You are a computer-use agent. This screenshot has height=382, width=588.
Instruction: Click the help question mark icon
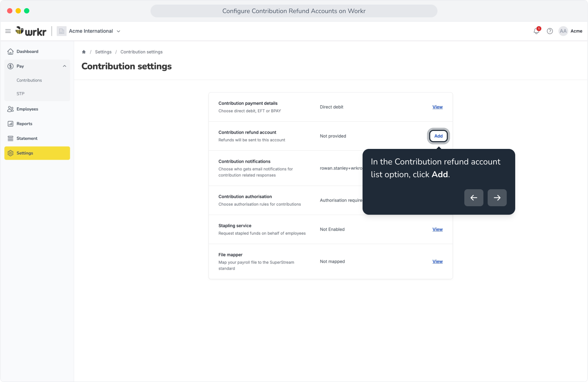550,31
